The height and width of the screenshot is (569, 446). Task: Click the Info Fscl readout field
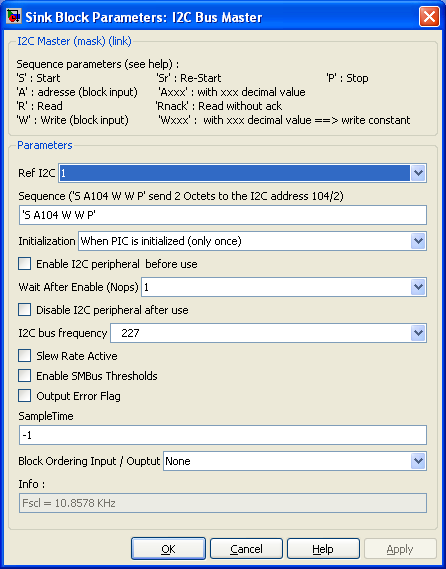tap(223, 503)
